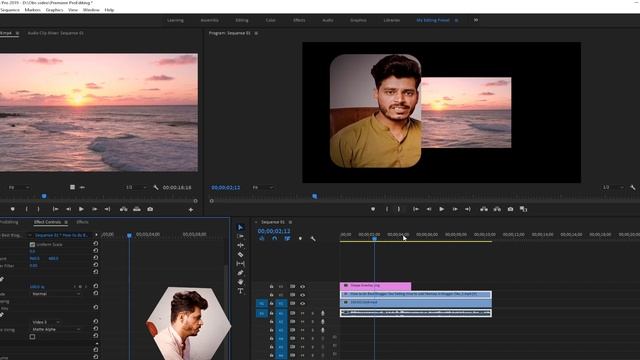The height and width of the screenshot is (360, 640).
Task: Click Program monitor scrubber playhead
Action: [x=315, y=196]
